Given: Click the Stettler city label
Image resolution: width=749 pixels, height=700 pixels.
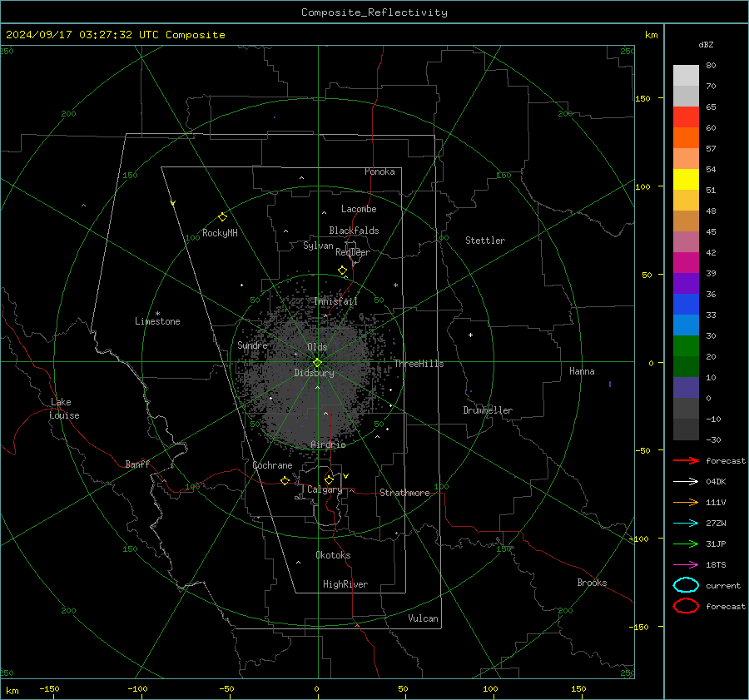Looking at the screenshot, I should (485, 241).
